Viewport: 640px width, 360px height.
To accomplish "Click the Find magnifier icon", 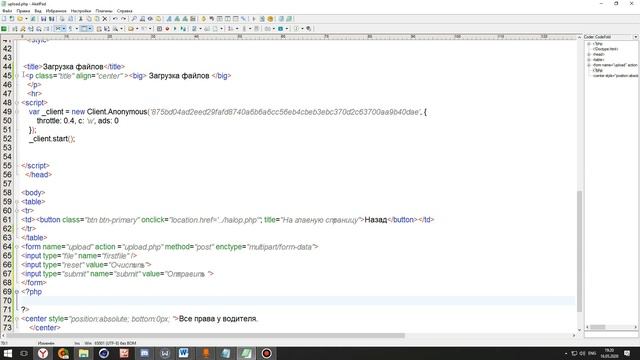I will [x=134, y=19].
